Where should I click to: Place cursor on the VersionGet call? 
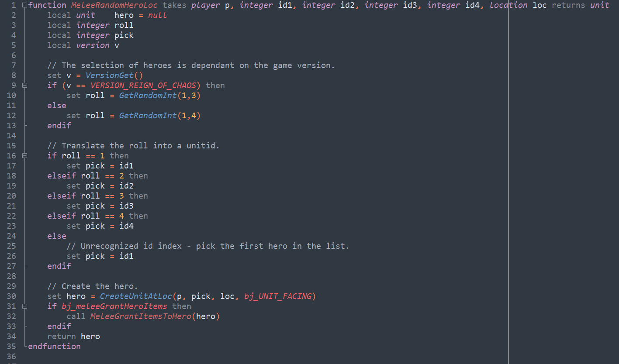point(114,76)
